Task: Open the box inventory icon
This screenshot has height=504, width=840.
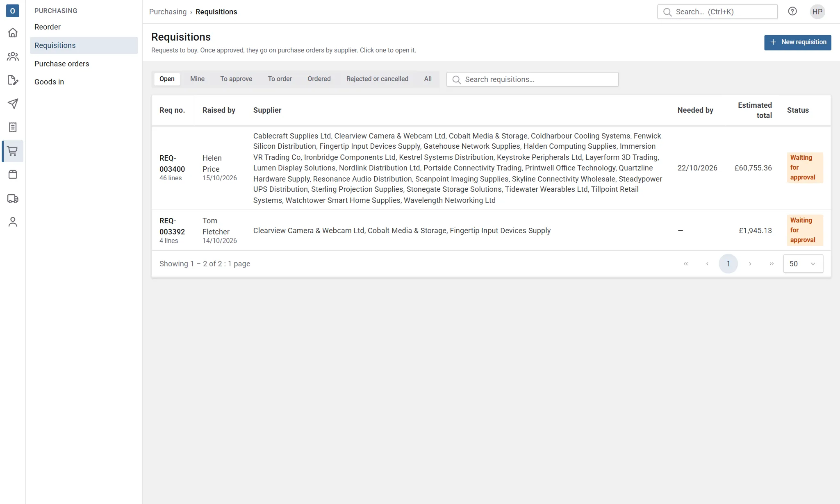Action: [13, 175]
